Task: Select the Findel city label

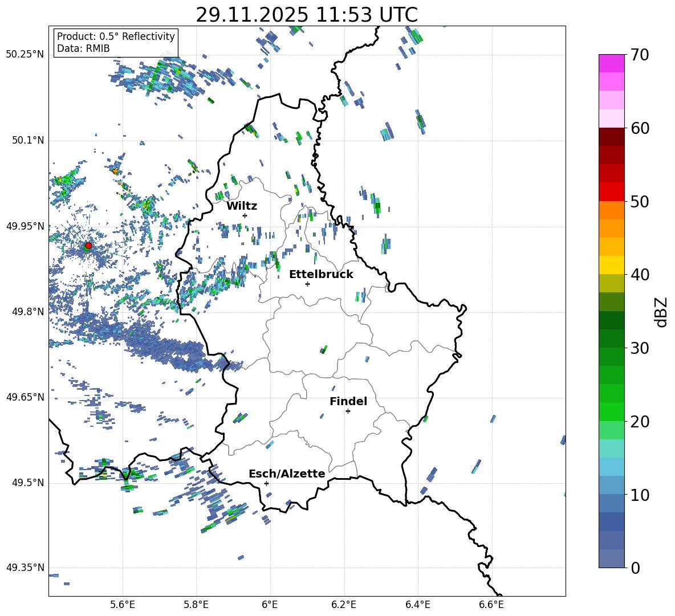Action: (x=348, y=402)
